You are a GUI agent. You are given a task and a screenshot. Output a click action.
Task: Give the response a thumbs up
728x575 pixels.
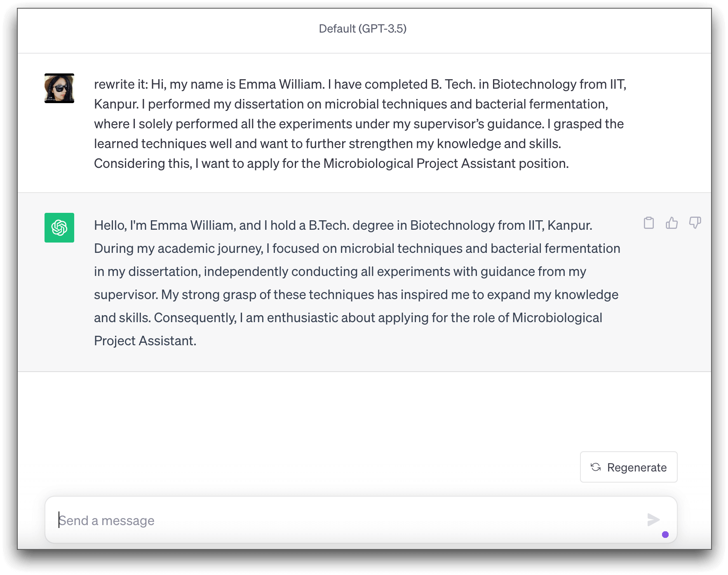(672, 223)
